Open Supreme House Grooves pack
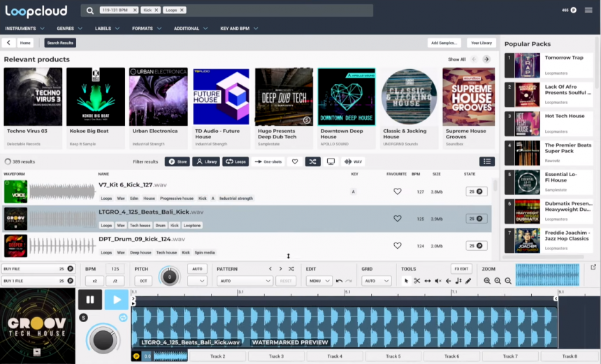 (468, 108)
